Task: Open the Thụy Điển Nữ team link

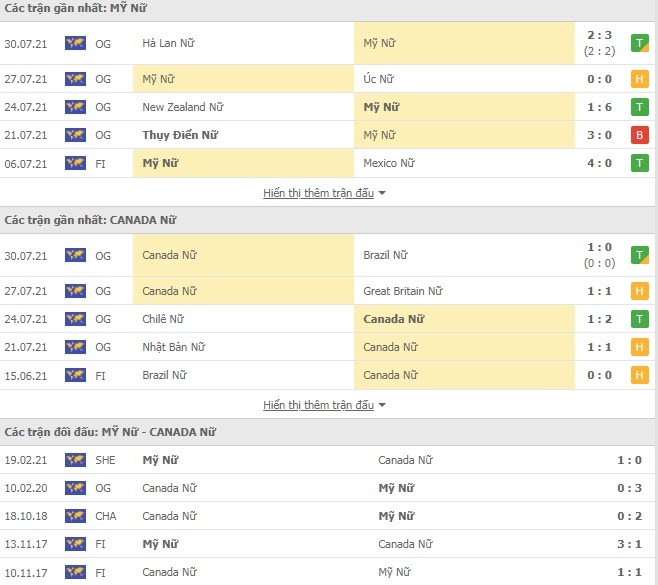Action: (x=180, y=135)
